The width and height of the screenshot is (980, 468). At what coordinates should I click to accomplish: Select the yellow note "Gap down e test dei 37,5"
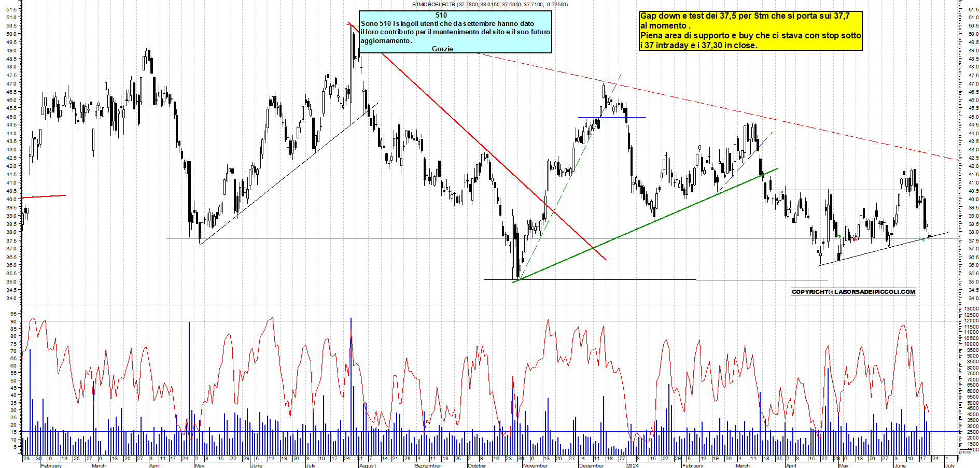tap(750, 31)
